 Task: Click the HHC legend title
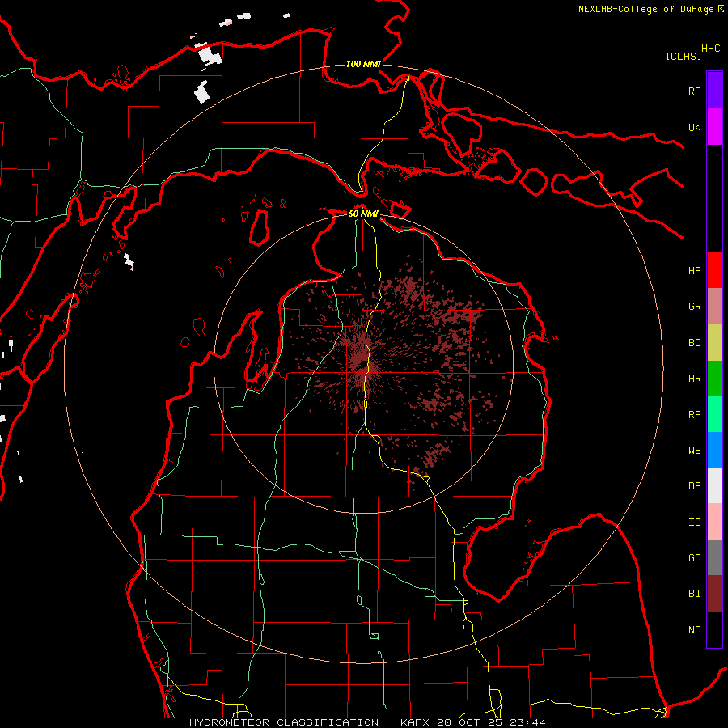710,49
